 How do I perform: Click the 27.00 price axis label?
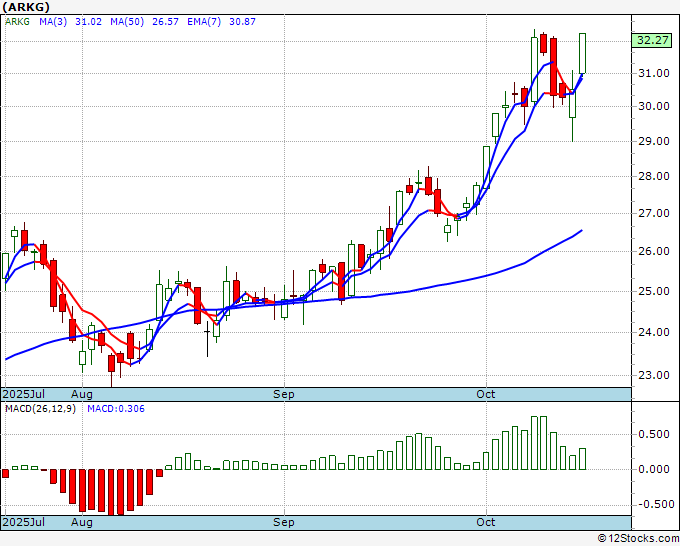654,213
